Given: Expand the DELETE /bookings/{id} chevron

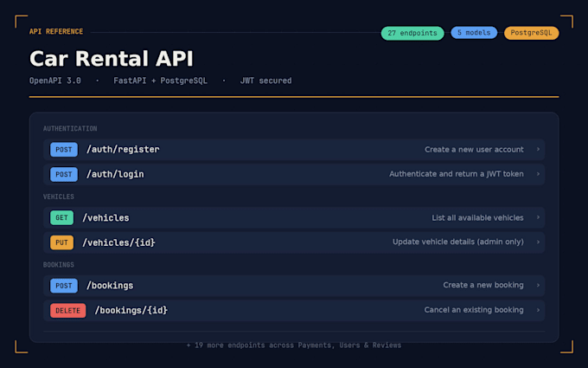Looking at the screenshot, I should click(x=538, y=310).
